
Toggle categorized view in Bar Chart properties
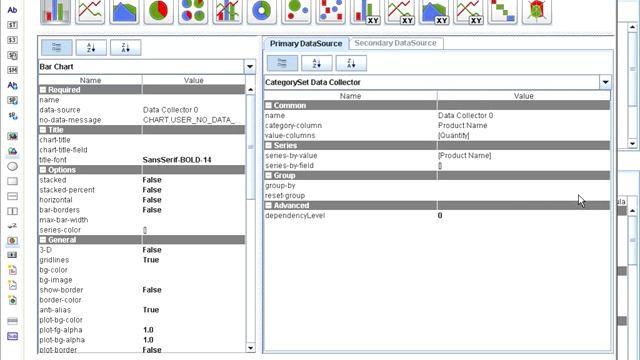click(x=57, y=48)
